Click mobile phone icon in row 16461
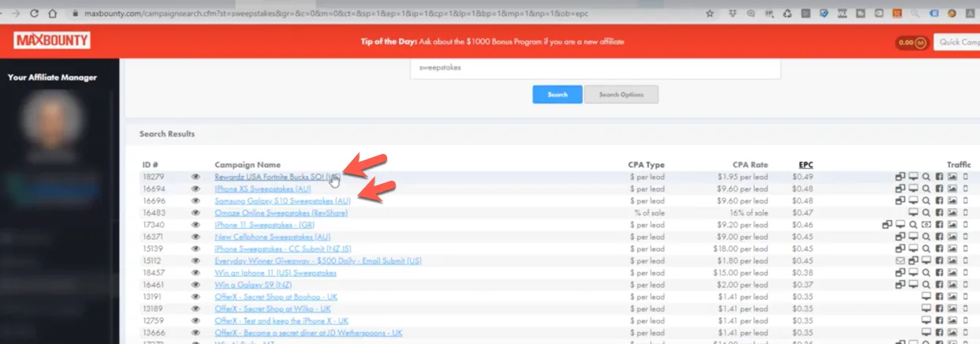This screenshot has height=344, width=980. [965, 285]
